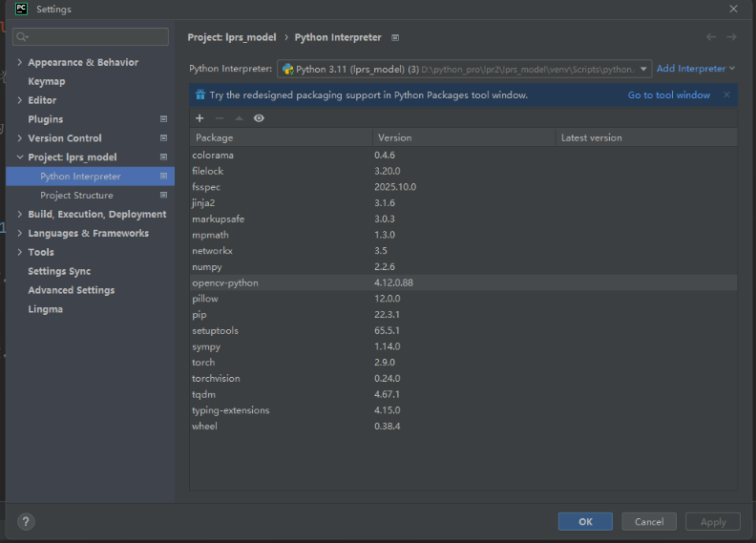Select the pip package row
Image resolution: width=756 pixels, height=543 pixels.
pos(463,315)
